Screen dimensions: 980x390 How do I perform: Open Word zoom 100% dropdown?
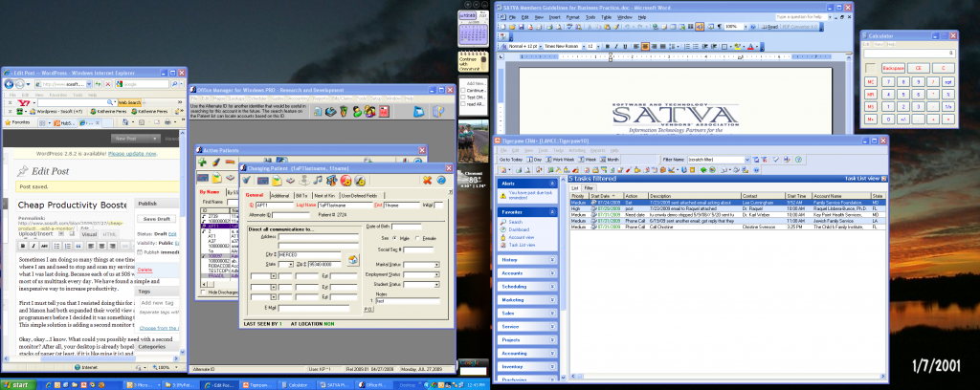click(746, 27)
